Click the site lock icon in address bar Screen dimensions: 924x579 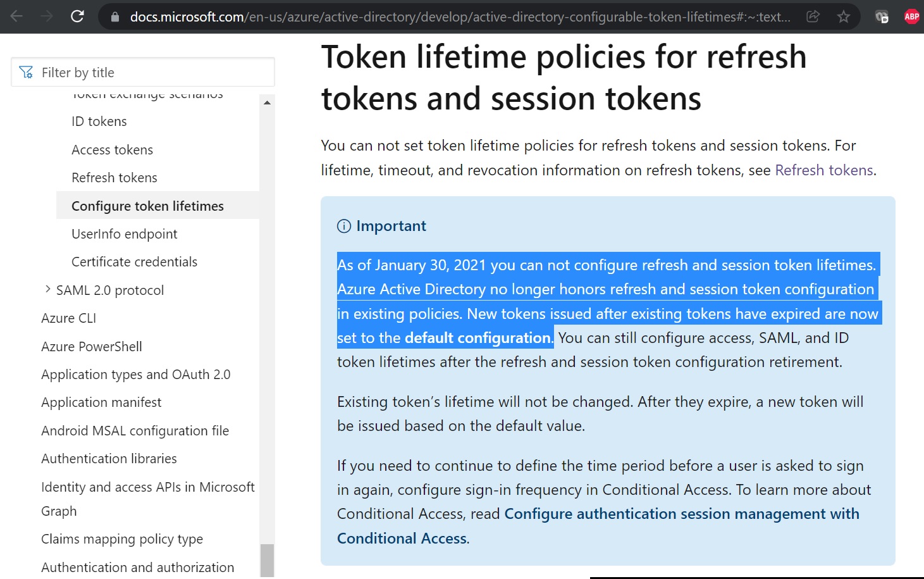pos(114,16)
